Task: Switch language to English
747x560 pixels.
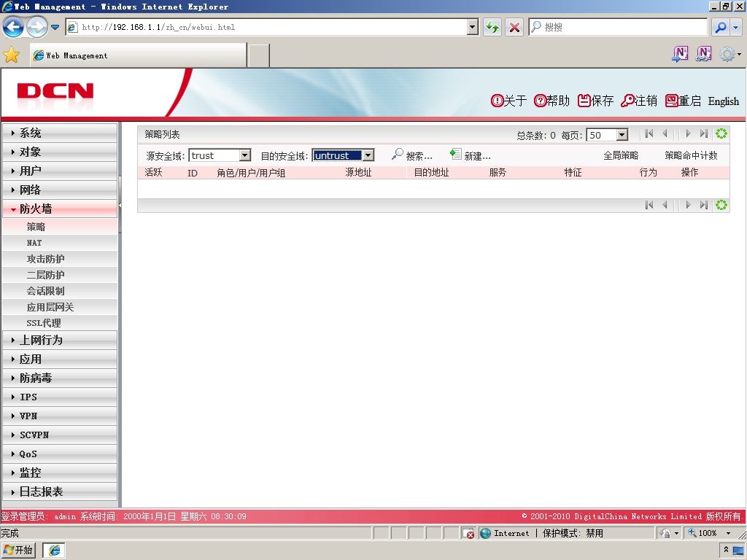Action: (723, 101)
